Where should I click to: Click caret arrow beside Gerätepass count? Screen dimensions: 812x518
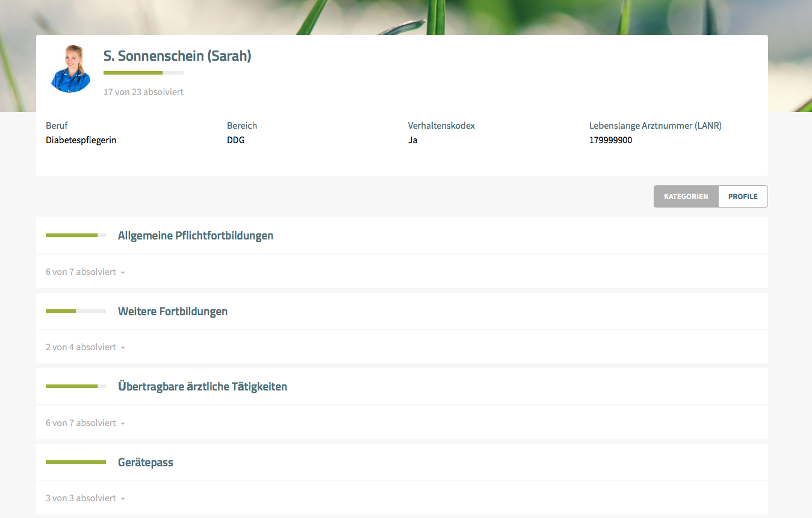click(123, 499)
